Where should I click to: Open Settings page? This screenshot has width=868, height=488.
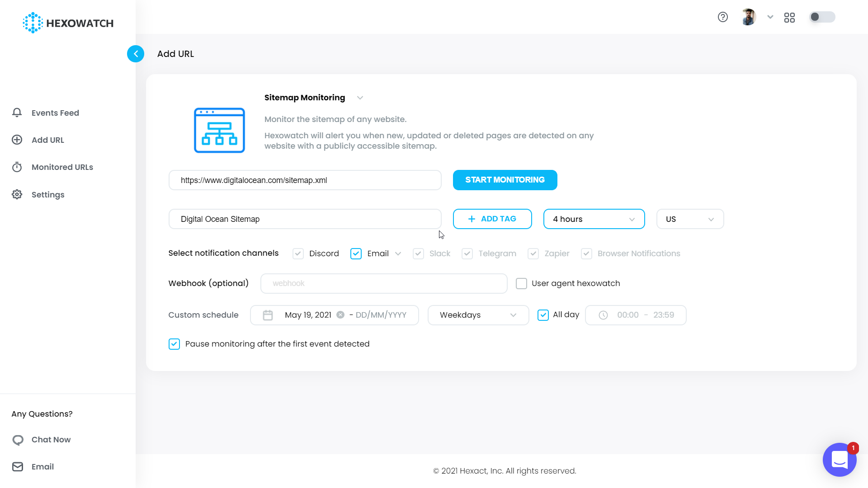(x=48, y=195)
